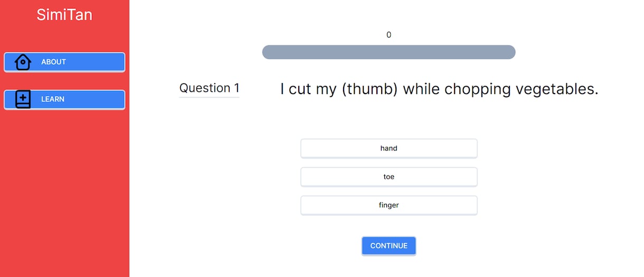
Task: Click the house icon beside ABOUT
Action: [23, 62]
